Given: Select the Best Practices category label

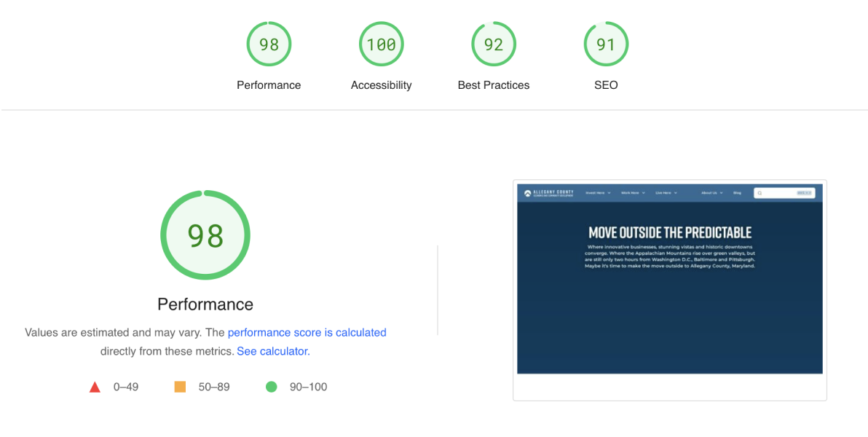Looking at the screenshot, I should pyautogui.click(x=493, y=85).
